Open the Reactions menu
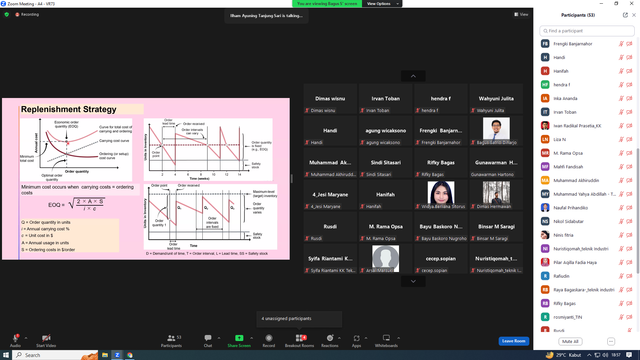This screenshot has height=360, width=640. [x=330, y=340]
